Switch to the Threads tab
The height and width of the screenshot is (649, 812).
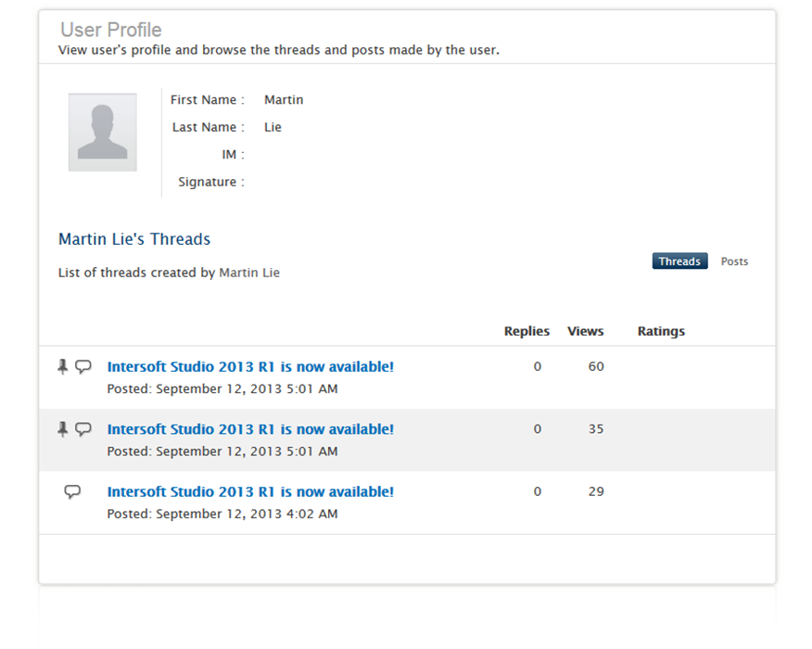(679, 261)
